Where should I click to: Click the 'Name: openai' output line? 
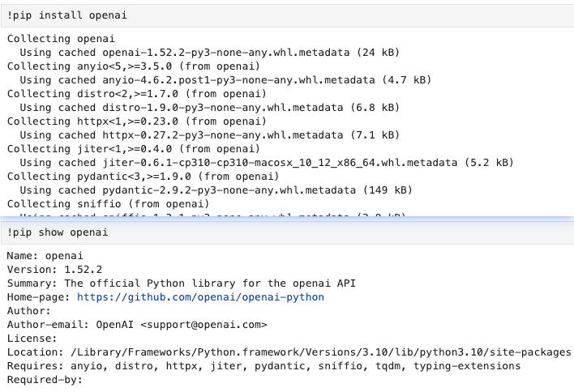coord(45,256)
